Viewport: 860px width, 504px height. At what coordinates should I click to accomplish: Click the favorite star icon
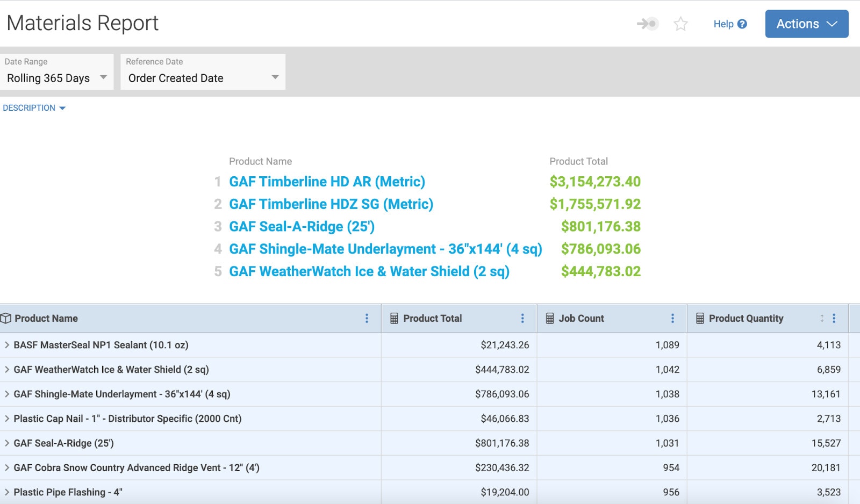click(680, 24)
